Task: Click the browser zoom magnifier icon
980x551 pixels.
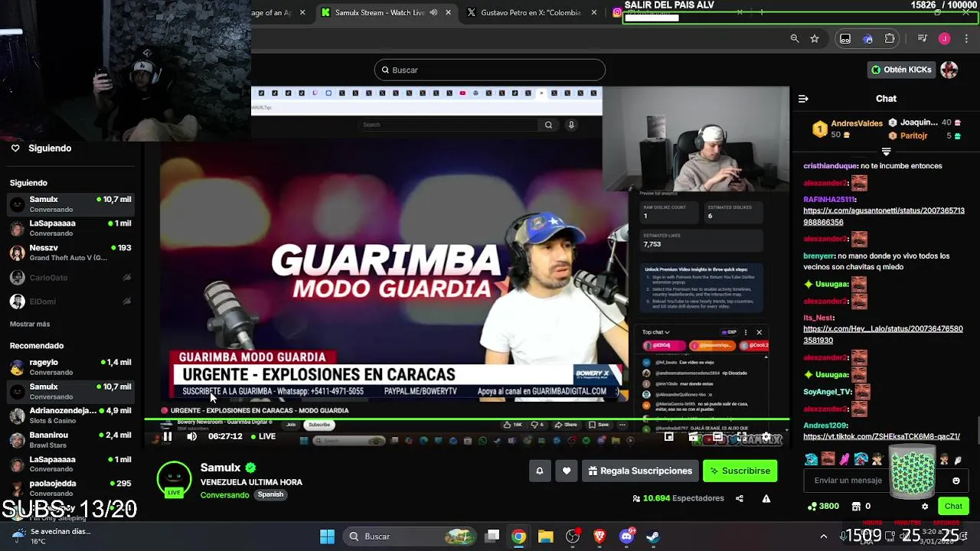Action: tap(795, 38)
